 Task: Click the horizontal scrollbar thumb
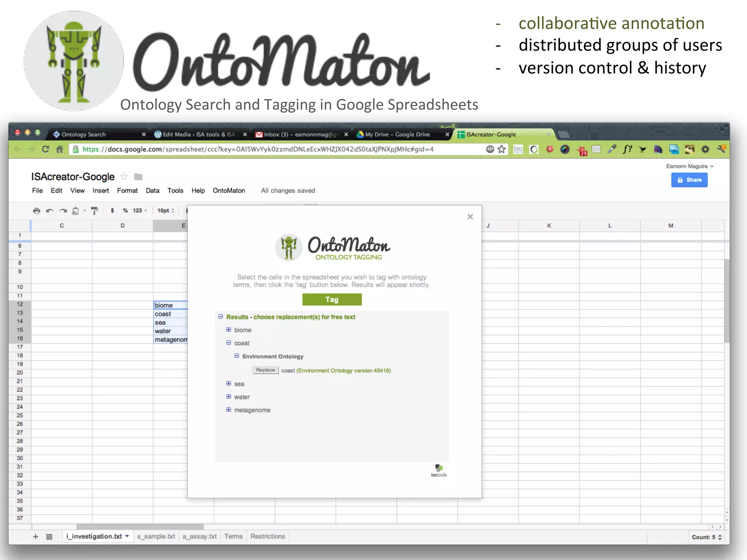coord(140,527)
